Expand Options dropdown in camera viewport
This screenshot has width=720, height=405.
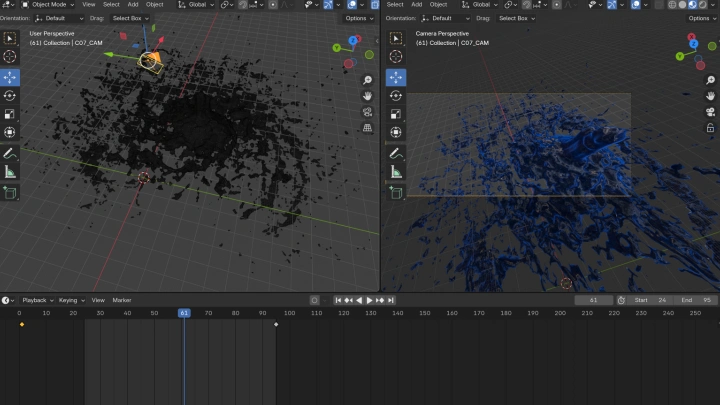pyautogui.click(x=702, y=18)
